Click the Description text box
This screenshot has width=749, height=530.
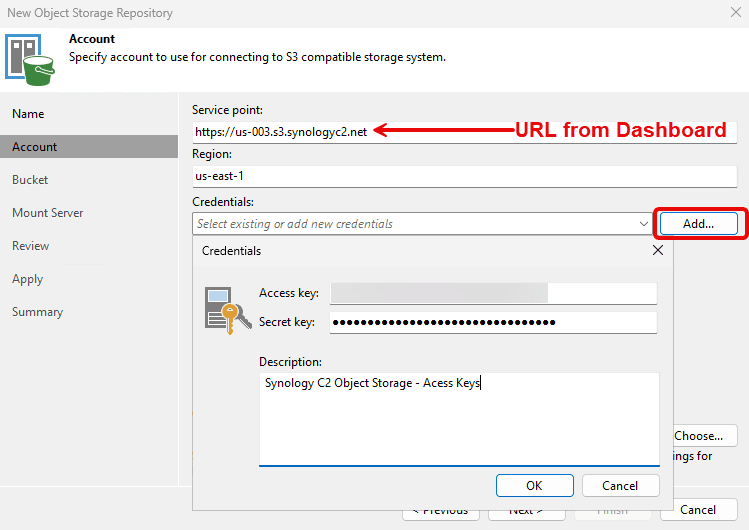459,418
